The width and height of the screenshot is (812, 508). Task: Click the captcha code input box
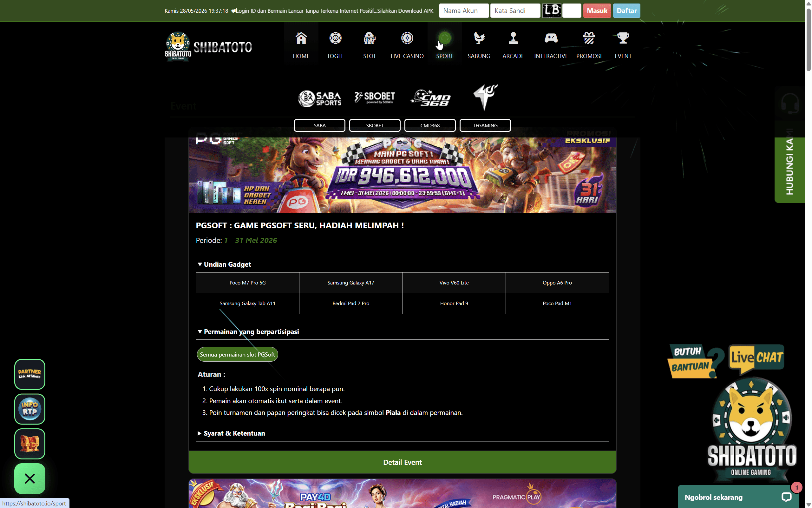[572, 11]
